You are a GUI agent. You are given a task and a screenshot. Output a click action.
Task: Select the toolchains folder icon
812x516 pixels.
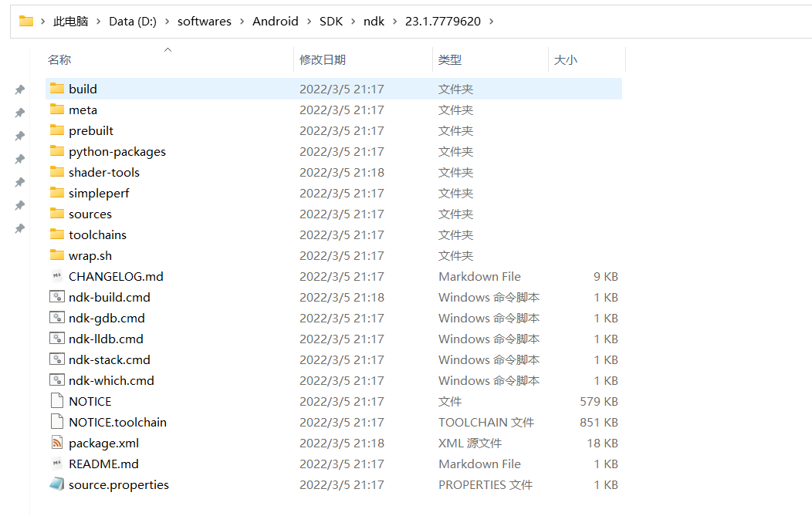pos(57,234)
